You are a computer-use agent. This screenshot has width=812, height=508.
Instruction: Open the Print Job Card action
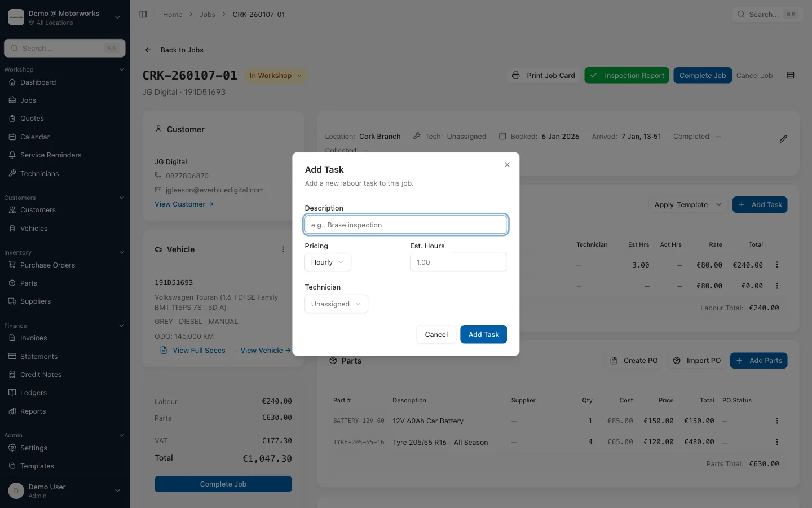click(543, 75)
